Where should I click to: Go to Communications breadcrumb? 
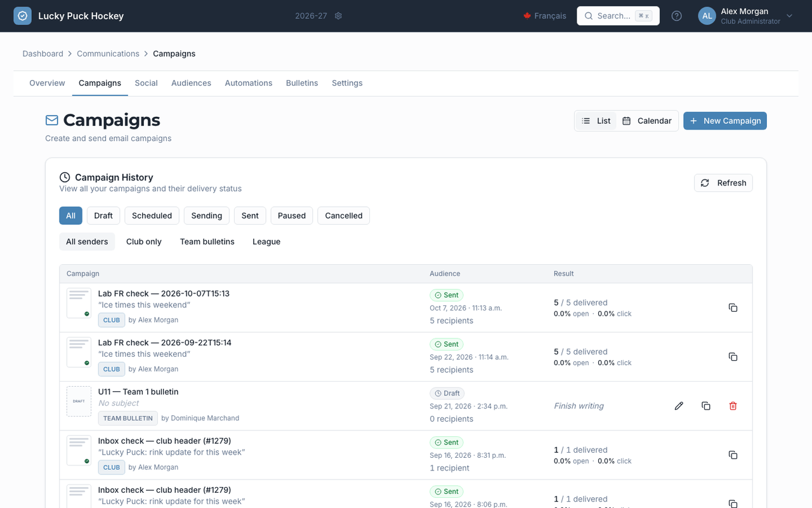tap(108, 53)
